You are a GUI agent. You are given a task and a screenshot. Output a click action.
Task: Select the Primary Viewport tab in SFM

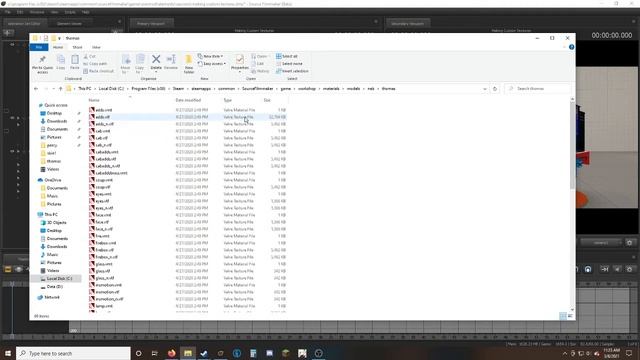151,24
